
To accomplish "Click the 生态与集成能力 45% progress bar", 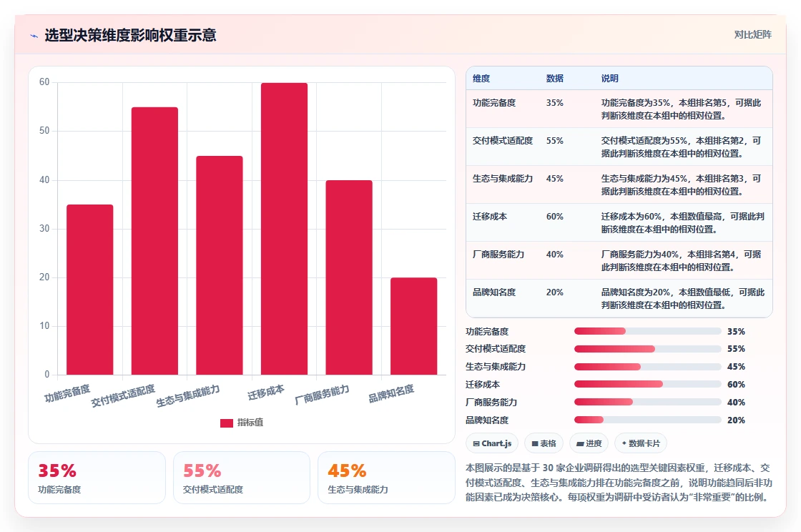I will pos(648,367).
